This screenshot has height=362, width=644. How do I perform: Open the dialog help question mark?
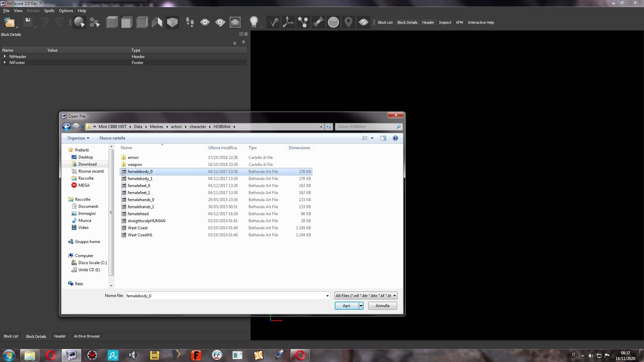(395, 138)
